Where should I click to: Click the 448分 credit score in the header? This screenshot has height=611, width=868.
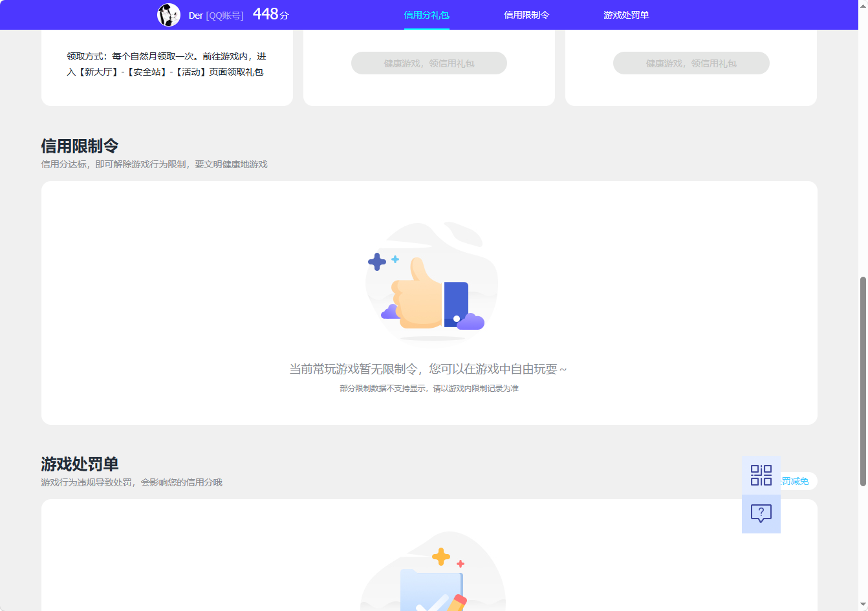coord(270,14)
